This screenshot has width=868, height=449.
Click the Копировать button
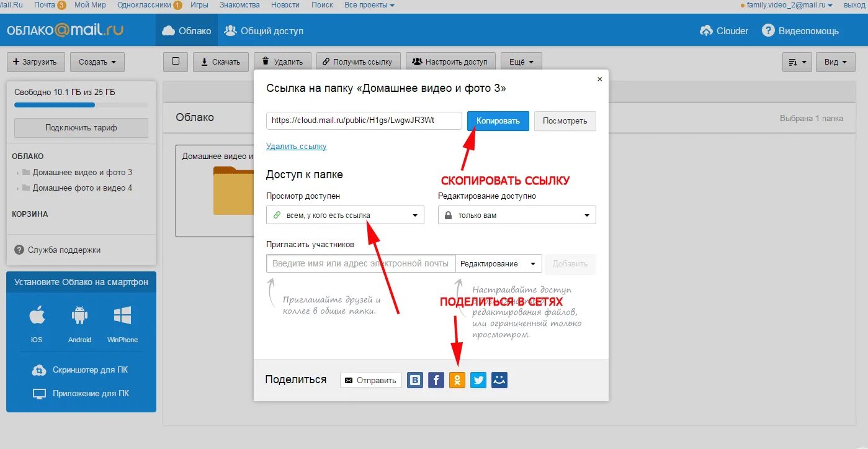click(498, 121)
